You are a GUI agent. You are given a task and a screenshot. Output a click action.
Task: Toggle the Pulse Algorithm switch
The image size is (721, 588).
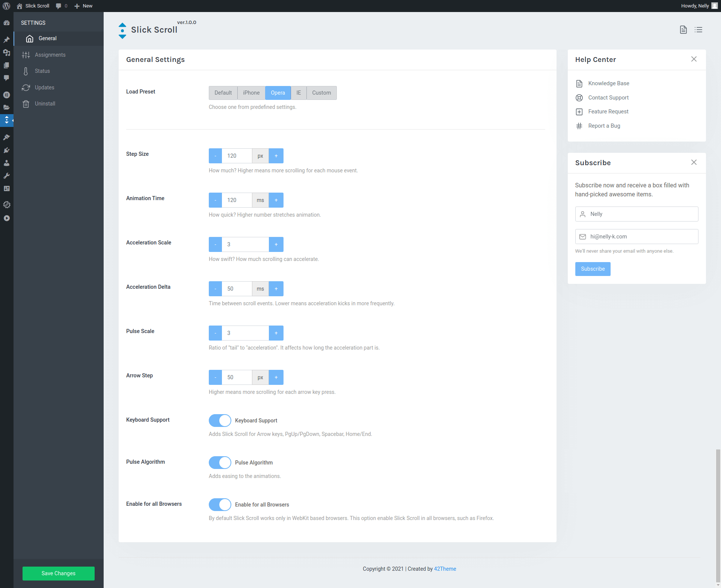pyautogui.click(x=220, y=463)
